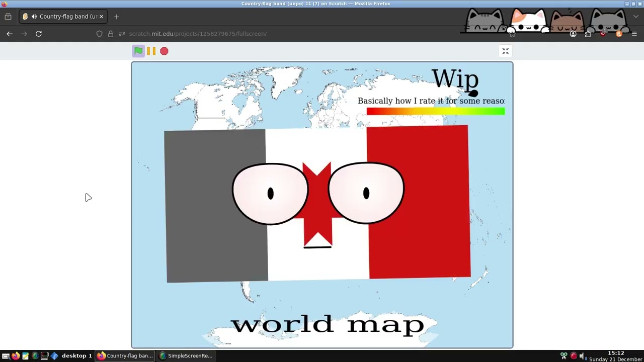Close the Country-flag band tab
Screen dimensions: 644x362
click(x=101, y=17)
